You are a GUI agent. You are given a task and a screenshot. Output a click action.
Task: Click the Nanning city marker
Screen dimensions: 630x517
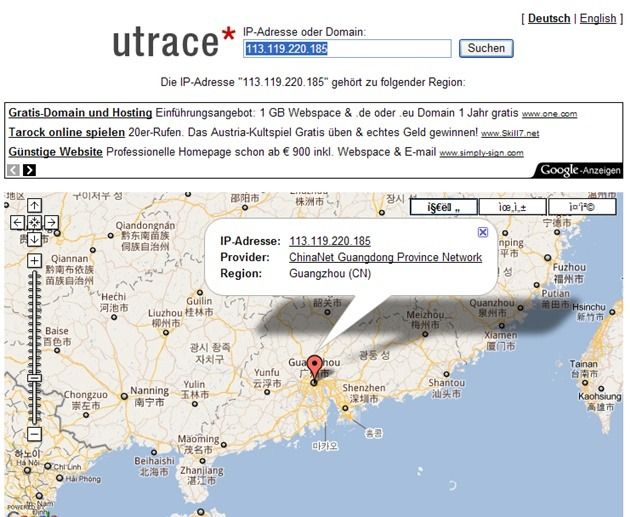pos(125,397)
